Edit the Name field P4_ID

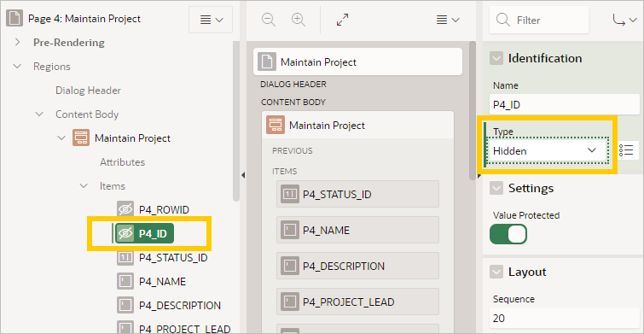coord(565,104)
